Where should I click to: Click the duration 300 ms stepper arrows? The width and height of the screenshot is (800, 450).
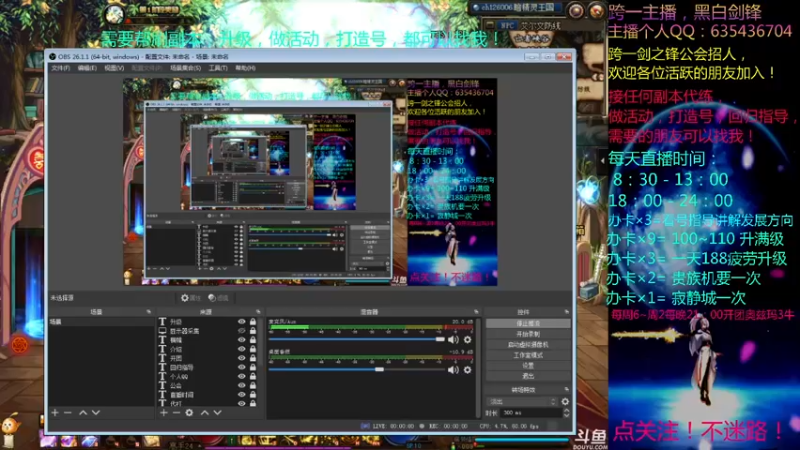point(566,413)
